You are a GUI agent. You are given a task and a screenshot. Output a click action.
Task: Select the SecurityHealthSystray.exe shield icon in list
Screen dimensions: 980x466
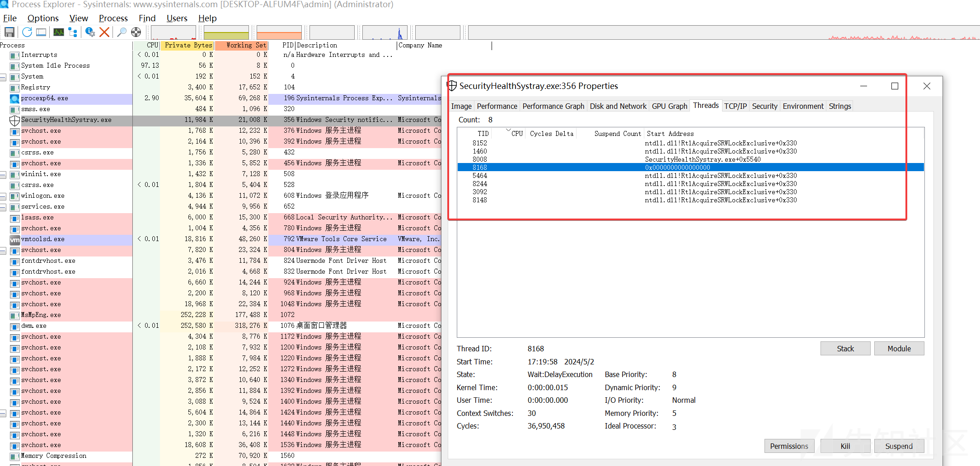14,120
